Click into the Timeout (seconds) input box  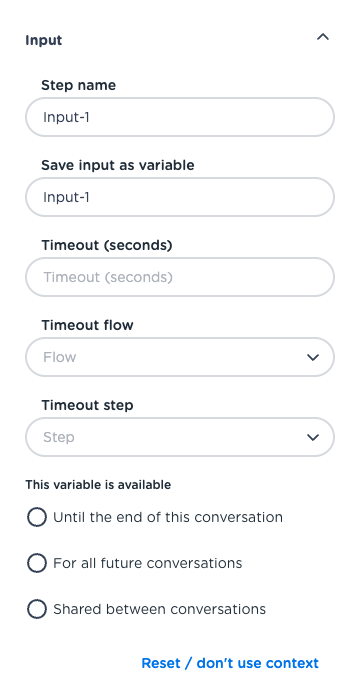pos(180,277)
